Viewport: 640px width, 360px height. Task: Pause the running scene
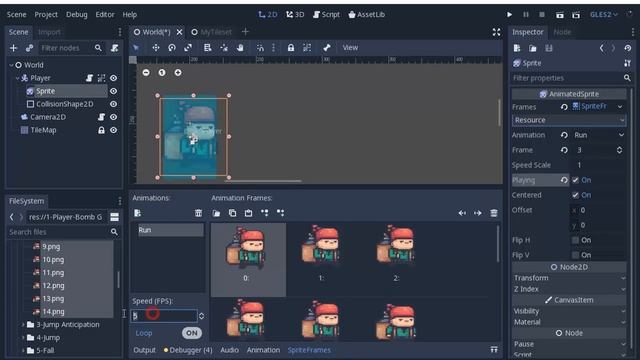(x=526, y=15)
